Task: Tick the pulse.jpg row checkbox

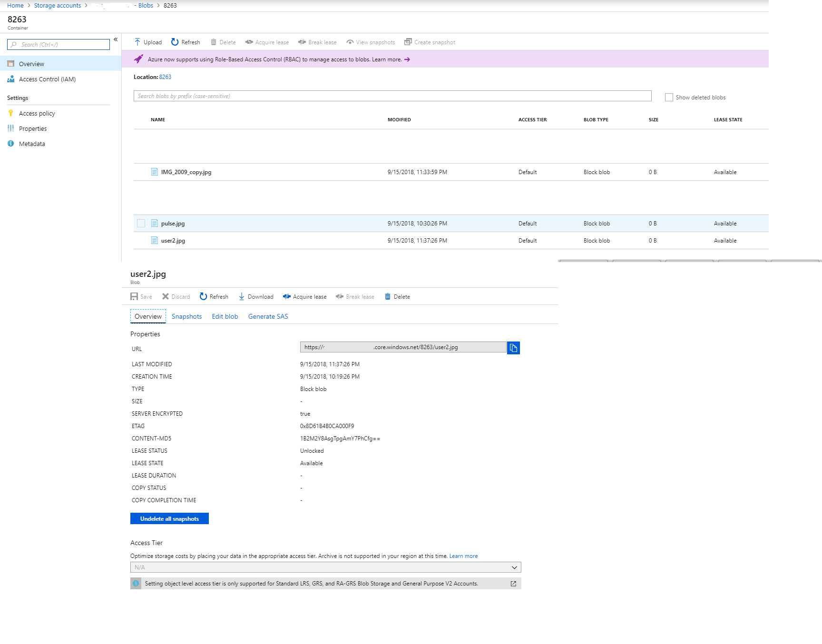Action: click(141, 223)
